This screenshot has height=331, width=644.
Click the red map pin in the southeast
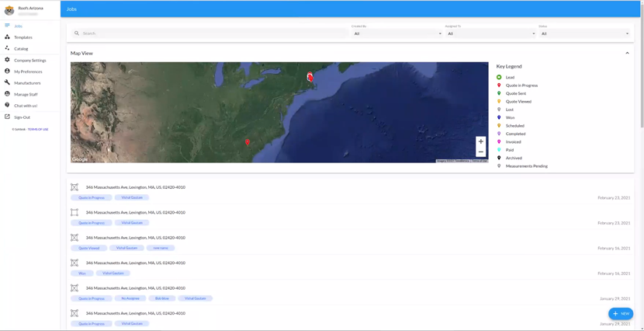248,142
